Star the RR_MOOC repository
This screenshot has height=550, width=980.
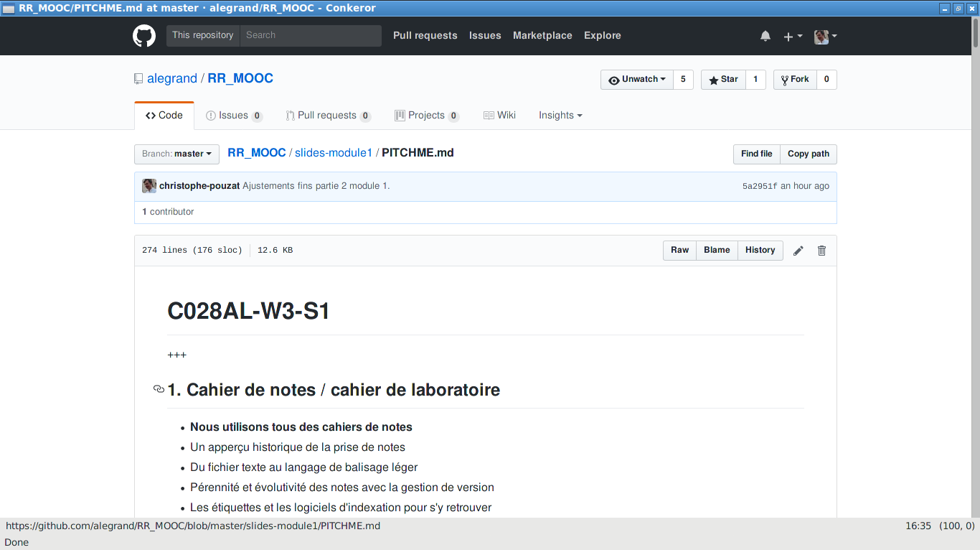[723, 80]
